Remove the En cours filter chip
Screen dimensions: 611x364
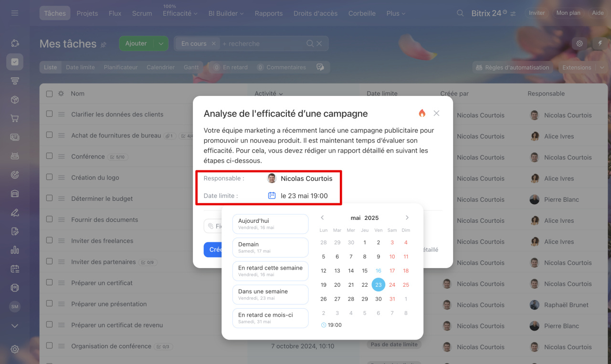click(x=214, y=43)
